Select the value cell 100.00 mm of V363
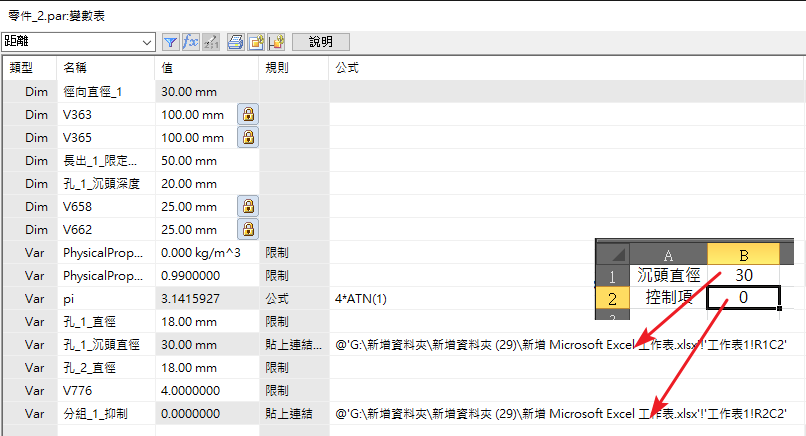Image resolution: width=806 pixels, height=436 pixels. (196, 115)
